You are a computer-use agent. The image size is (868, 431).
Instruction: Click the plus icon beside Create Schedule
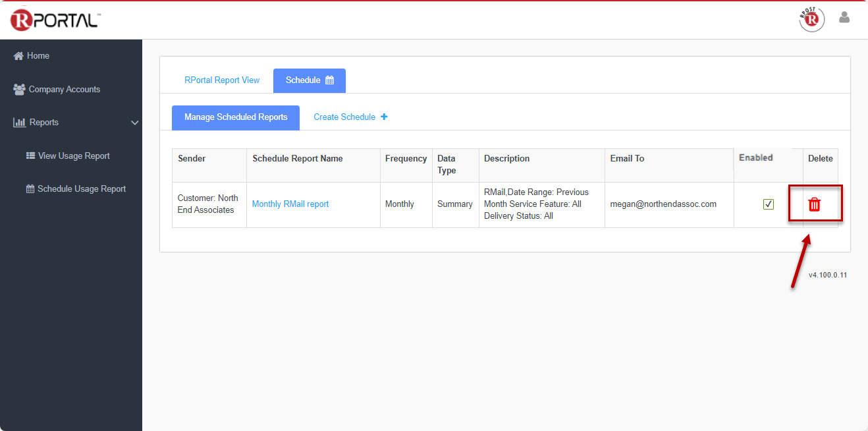pos(384,117)
